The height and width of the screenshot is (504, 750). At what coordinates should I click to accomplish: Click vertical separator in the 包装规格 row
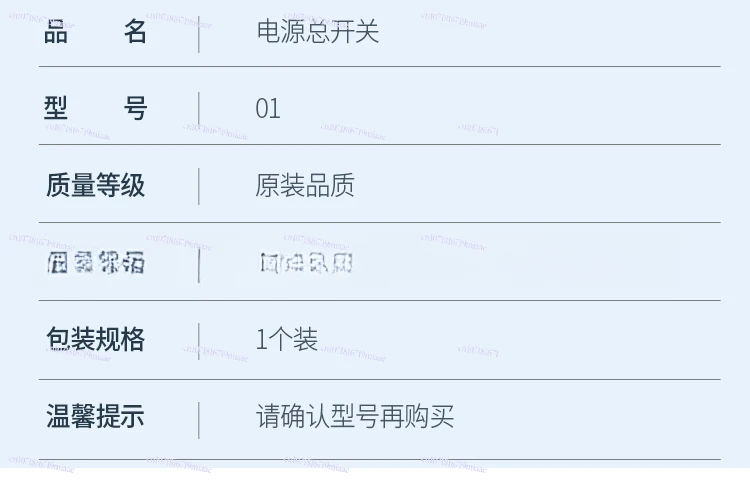click(199, 341)
